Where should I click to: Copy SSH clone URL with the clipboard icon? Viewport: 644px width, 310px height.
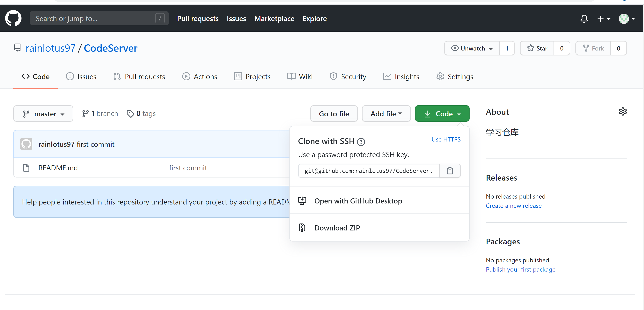click(x=450, y=171)
